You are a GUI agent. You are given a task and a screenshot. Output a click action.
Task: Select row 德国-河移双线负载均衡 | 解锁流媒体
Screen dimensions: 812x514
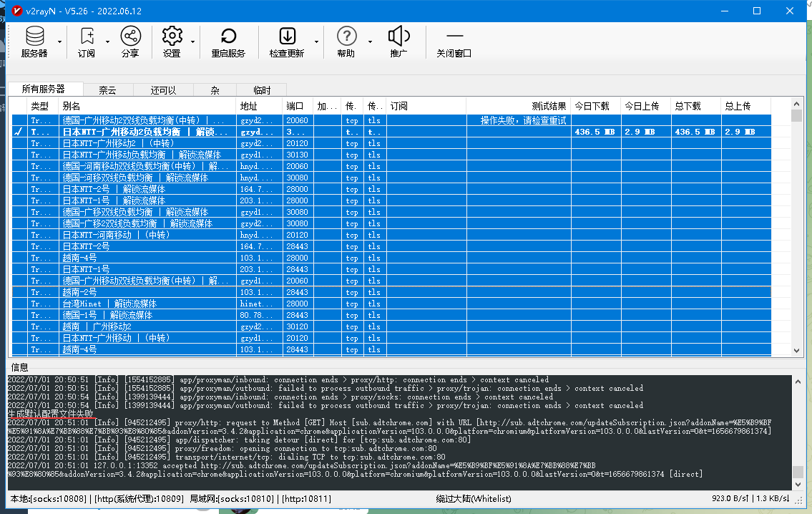pyautogui.click(x=391, y=178)
